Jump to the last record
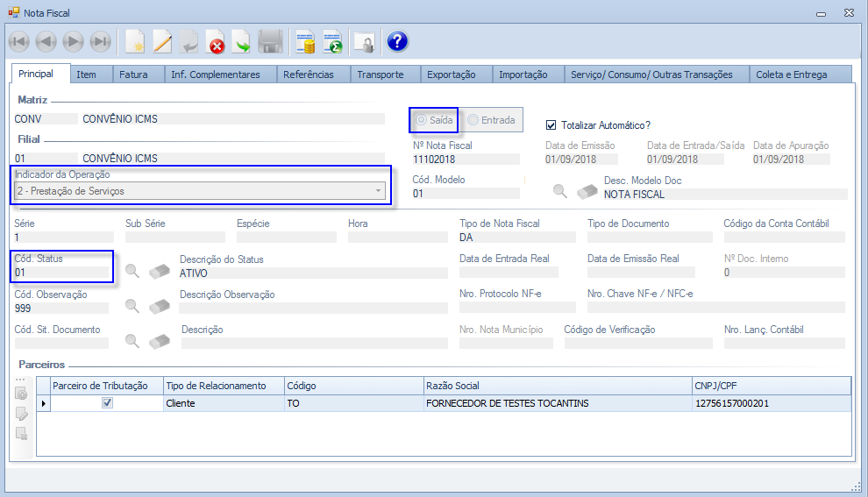 pyautogui.click(x=100, y=41)
